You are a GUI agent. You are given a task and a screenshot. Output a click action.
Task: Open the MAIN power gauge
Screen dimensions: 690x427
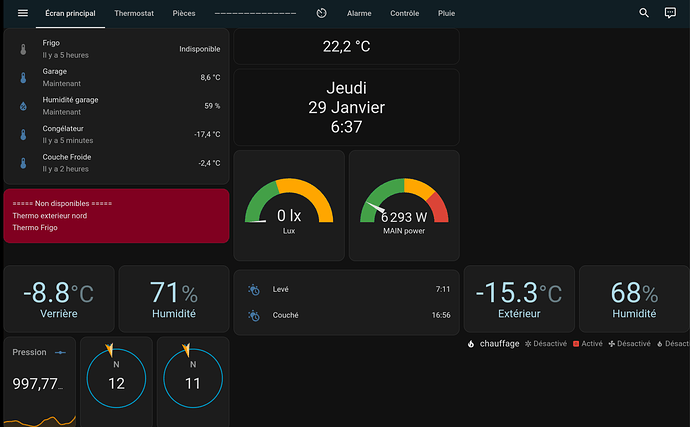pyautogui.click(x=404, y=206)
